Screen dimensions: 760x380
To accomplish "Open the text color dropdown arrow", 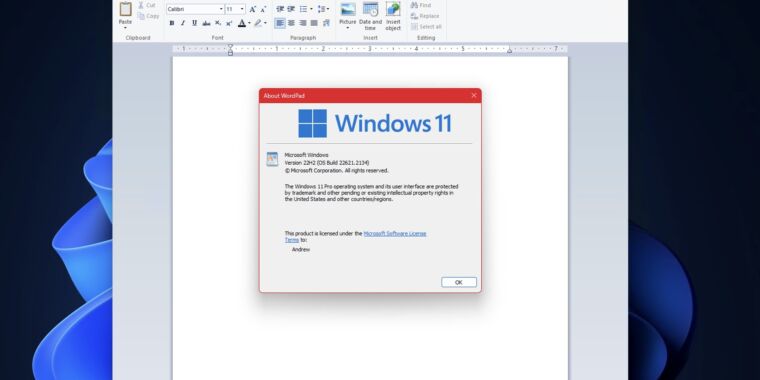I will [249, 23].
